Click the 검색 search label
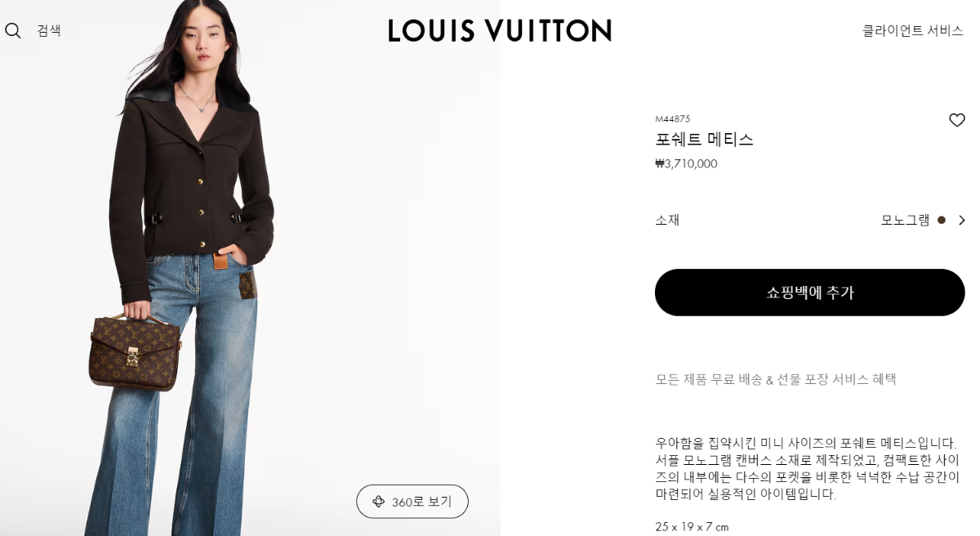This screenshot has height=536, width=980. click(x=49, y=31)
